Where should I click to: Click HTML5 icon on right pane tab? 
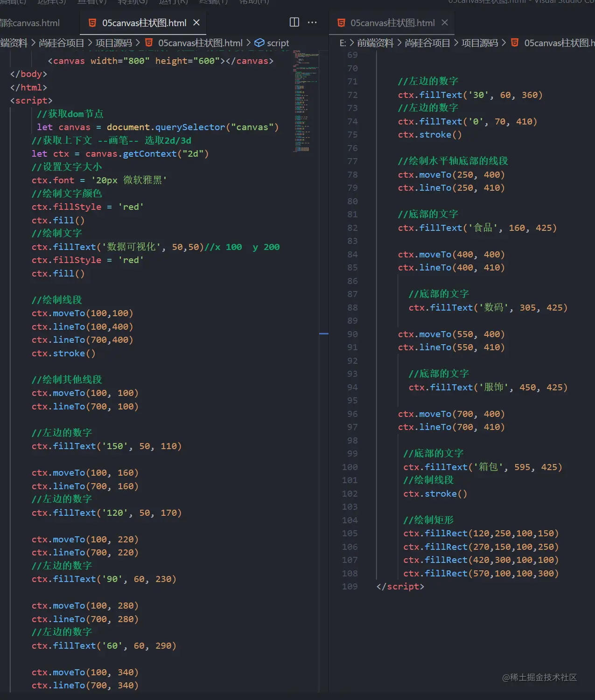(x=341, y=22)
